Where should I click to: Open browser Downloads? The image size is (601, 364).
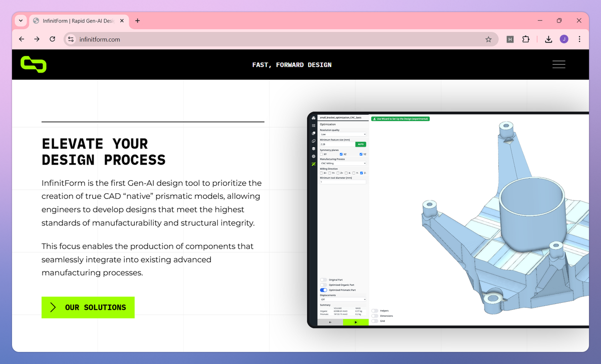pyautogui.click(x=548, y=39)
